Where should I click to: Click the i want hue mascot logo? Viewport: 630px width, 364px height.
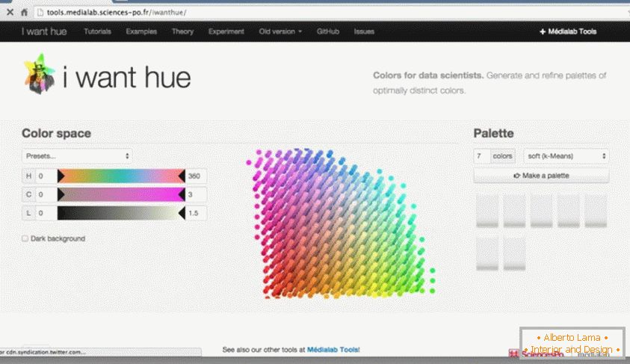coord(39,74)
